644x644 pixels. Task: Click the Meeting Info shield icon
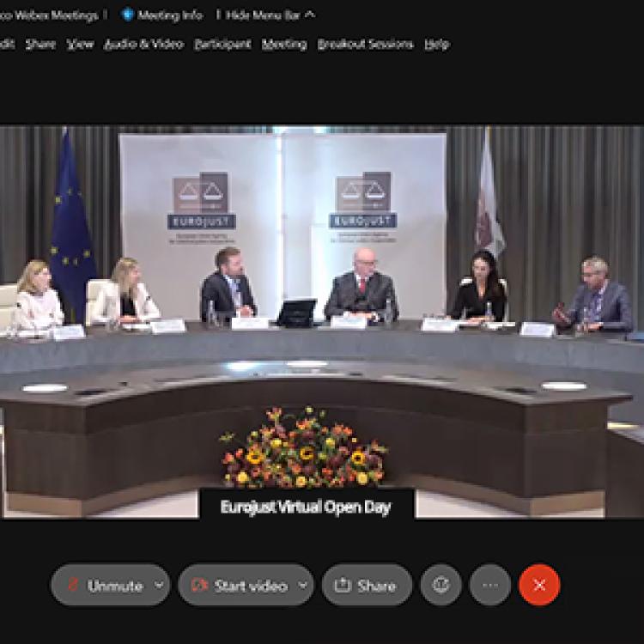tap(128, 15)
